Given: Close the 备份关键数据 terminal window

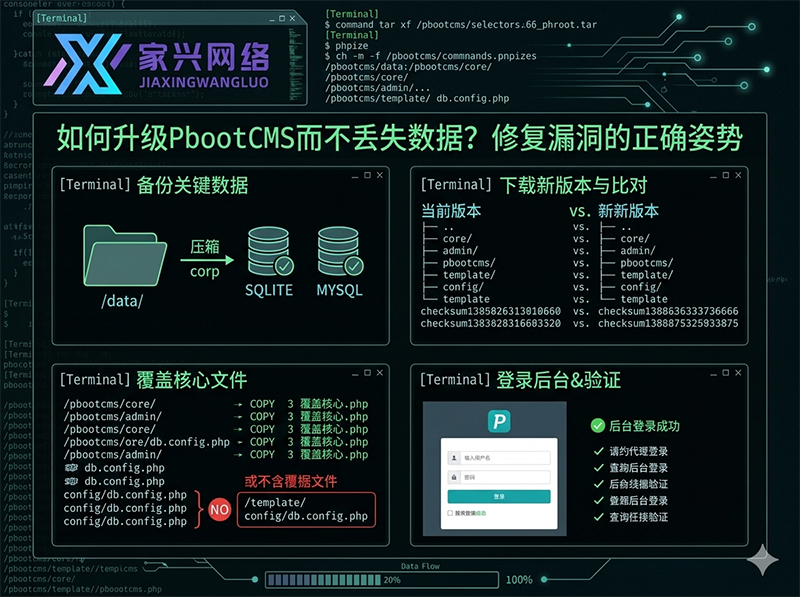Looking at the screenshot, I should click(x=380, y=175).
